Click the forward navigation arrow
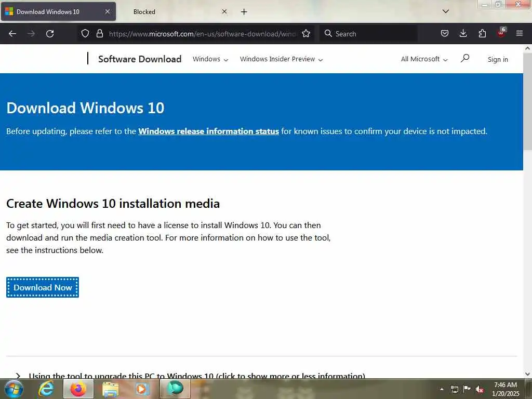Image resolution: width=532 pixels, height=399 pixels. pyautogui.click(x=31, y=34)
